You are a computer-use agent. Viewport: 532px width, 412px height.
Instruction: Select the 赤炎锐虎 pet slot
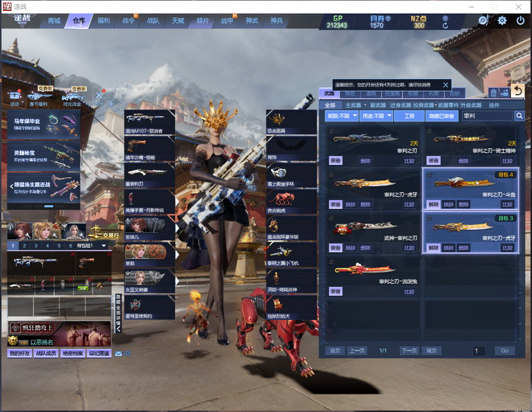tap(291, 202)
